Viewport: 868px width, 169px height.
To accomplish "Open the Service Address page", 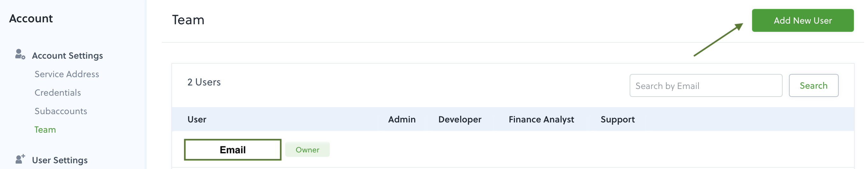I will pyautogui.click(x=67, y=74).
